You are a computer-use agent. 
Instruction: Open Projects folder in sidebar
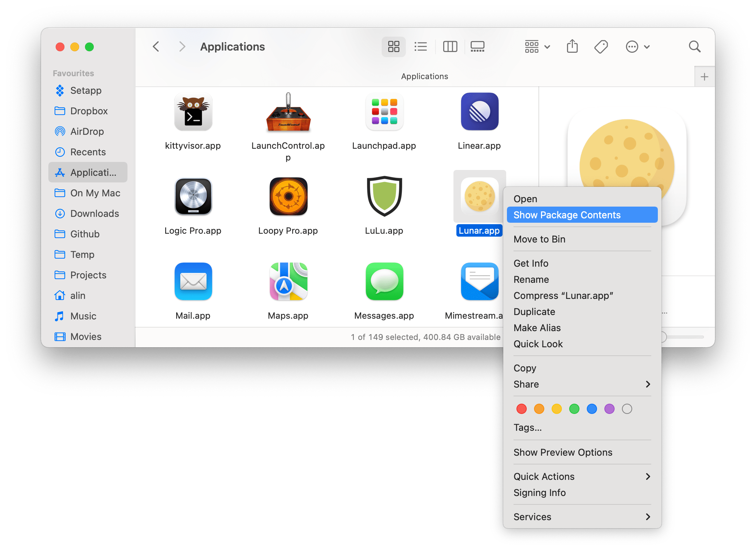coord(88,275)
